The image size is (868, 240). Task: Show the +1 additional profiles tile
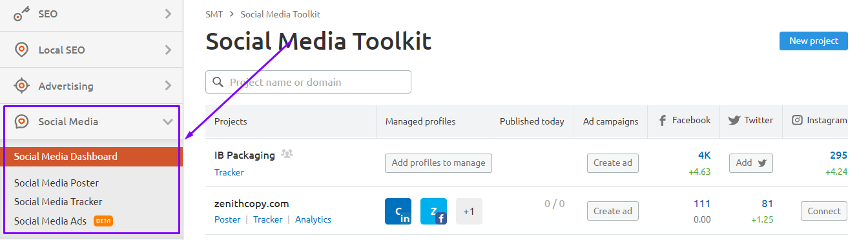coord(469,211)
